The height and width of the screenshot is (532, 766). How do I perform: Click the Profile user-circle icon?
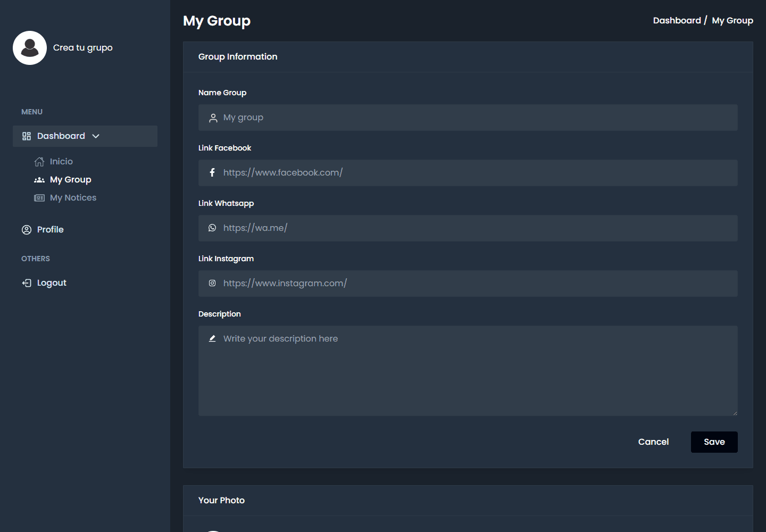(27, 230)
